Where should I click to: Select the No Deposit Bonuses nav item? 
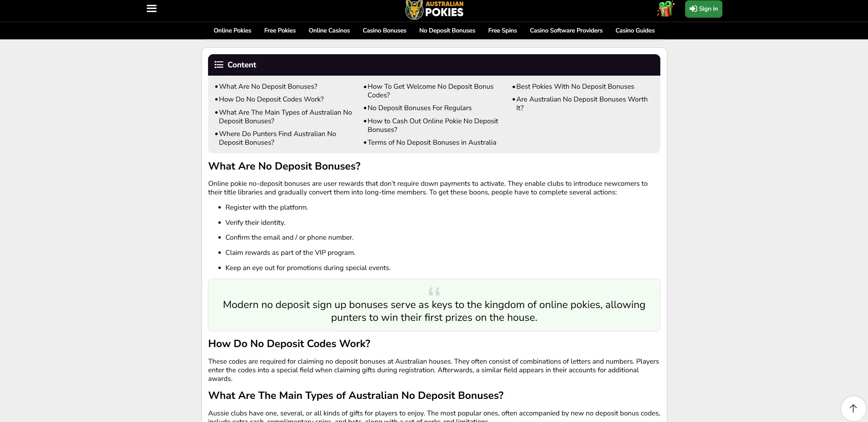coord(447,30)
